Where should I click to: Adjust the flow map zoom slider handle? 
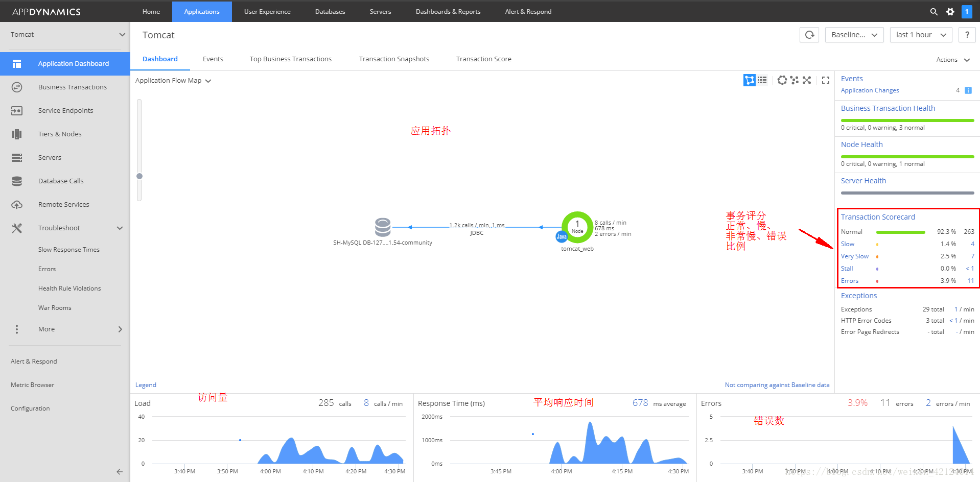click(x=139, y=176)
